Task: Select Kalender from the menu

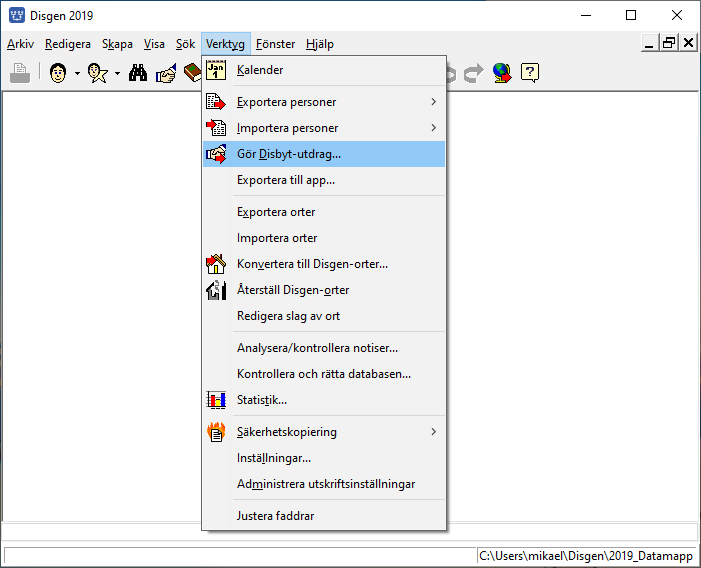Action: click(324, 70)
